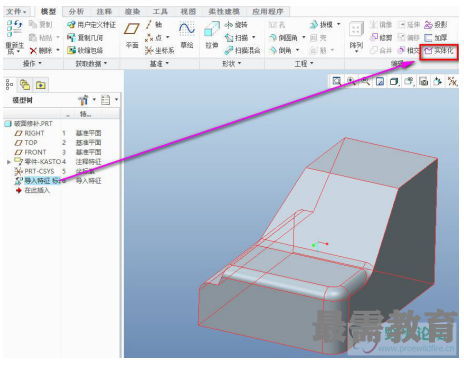
Task: Switch to the 注释 annotate tab
Action: tap(104, 11)
